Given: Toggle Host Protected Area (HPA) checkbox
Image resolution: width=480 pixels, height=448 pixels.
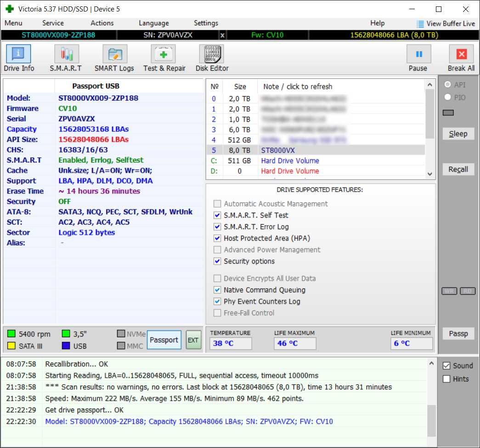Looking at the screenshot, I should pos(217,238).
